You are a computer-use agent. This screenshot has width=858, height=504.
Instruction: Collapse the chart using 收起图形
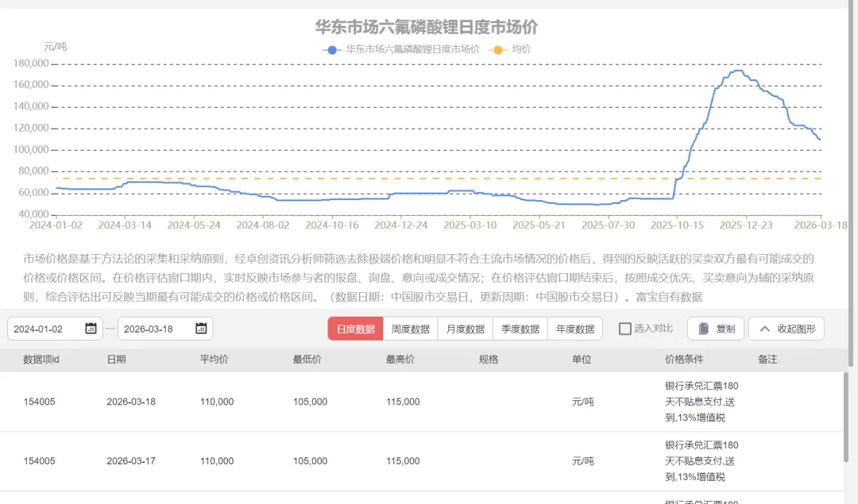pos(786,328)
